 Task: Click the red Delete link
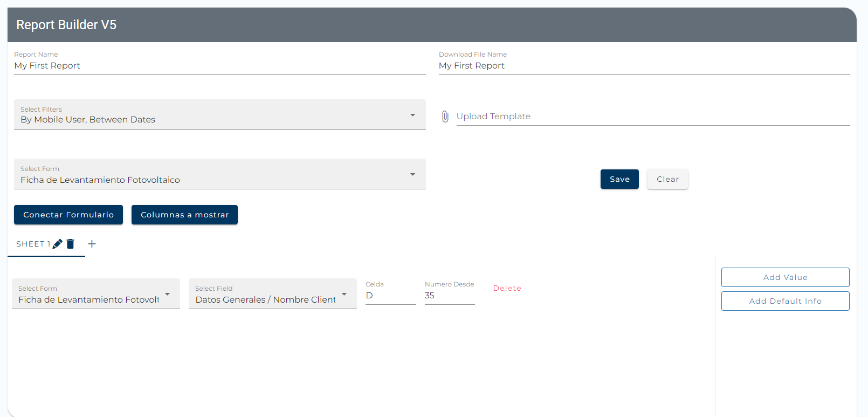point(507,288)
